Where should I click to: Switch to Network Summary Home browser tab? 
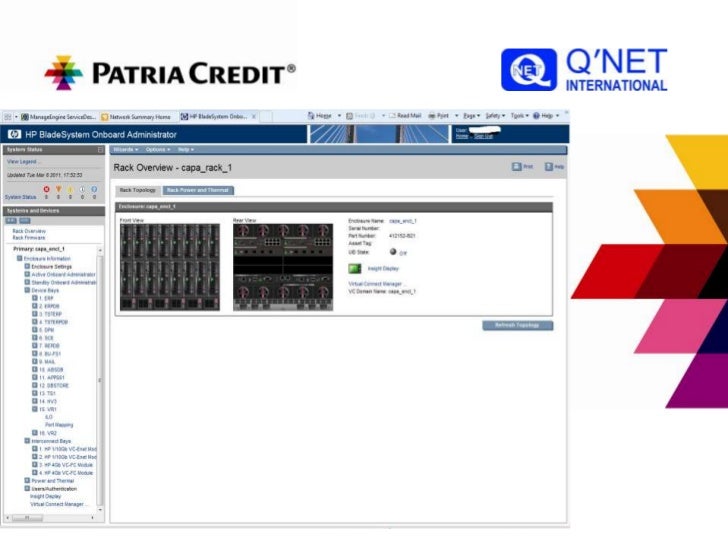(136, 117)
